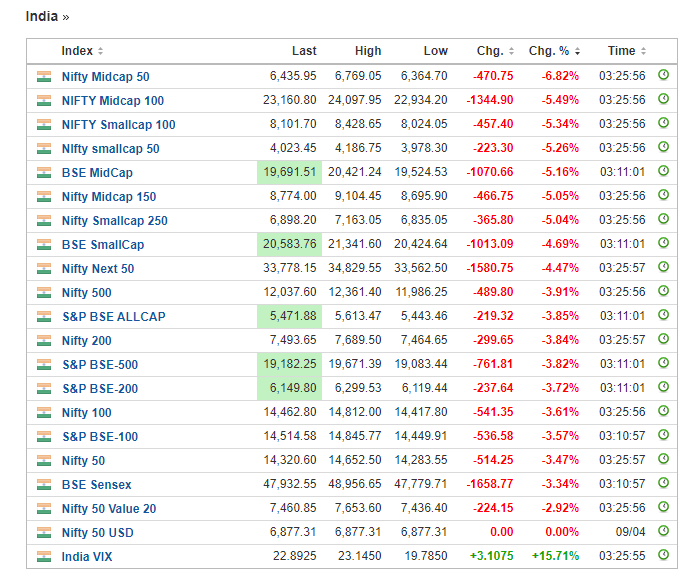685x579 pixels.
Task: Sort table by Chg. column arrows
Action: (x=511, y=51)
